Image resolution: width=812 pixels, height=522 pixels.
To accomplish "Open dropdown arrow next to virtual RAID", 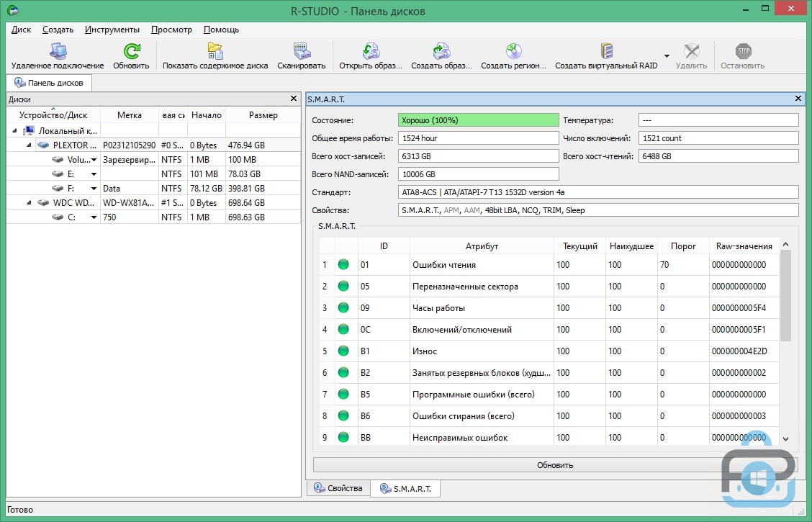I will pyautogui.click(x=667, y=56).
